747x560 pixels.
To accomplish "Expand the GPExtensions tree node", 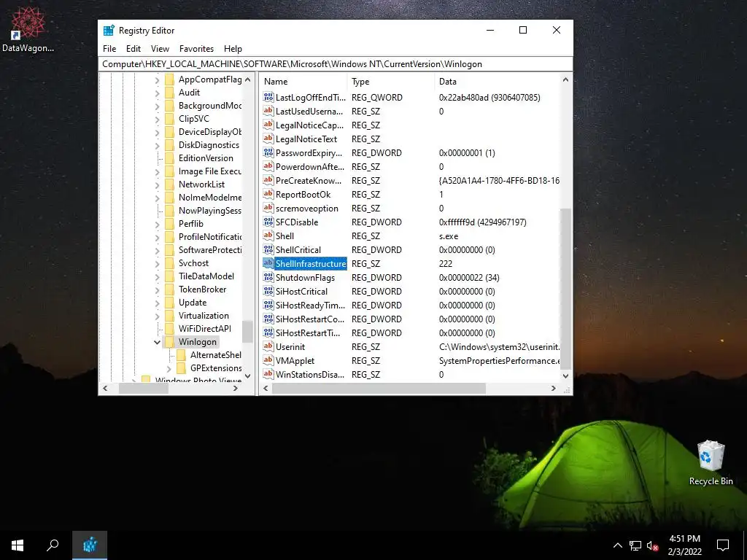I will (169, 368).
